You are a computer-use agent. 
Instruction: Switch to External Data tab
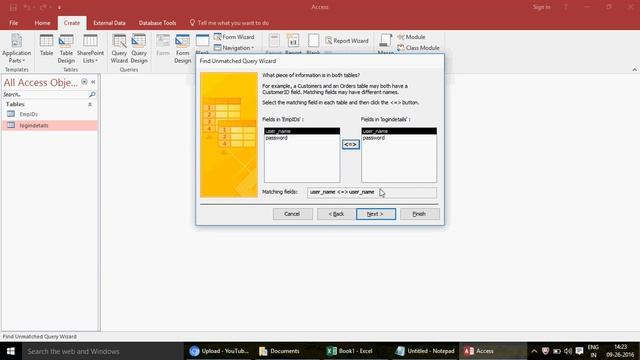pos(109,23)
